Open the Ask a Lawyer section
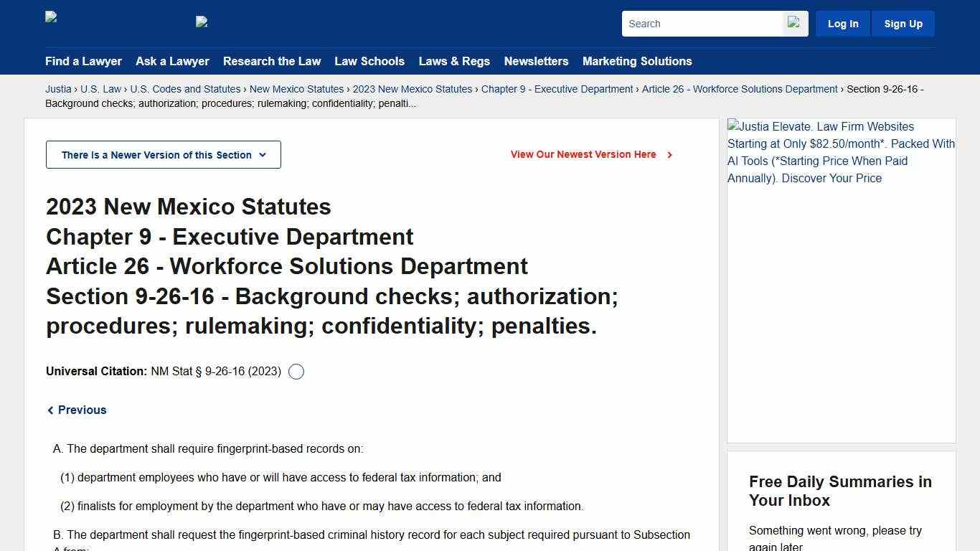980x551 pixels. [x=172, y=62]
